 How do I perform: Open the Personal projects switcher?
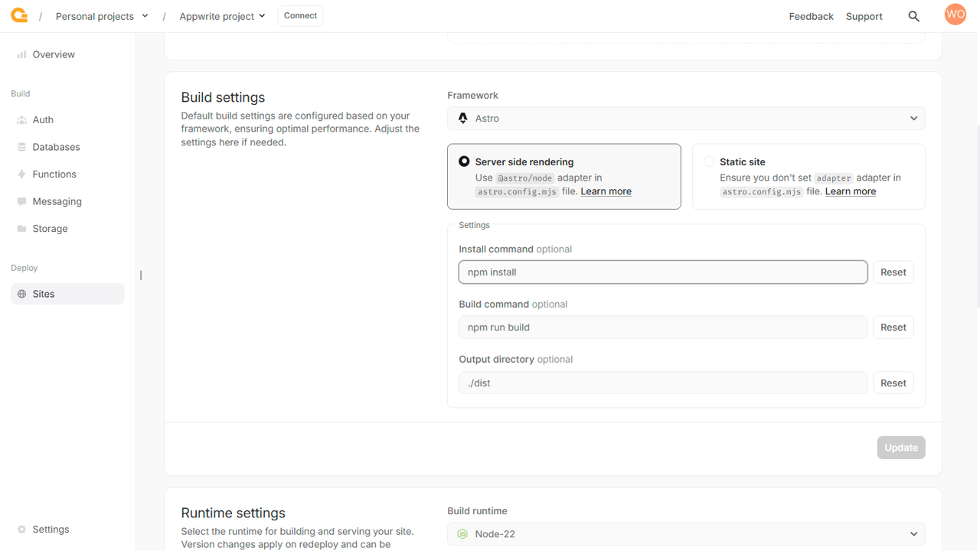coord(102,15)
